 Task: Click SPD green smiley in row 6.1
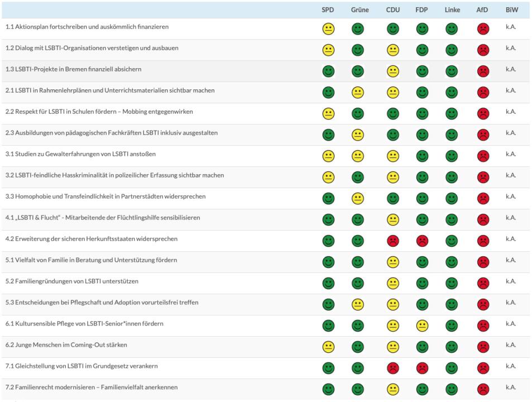click(x=328, y=326)
